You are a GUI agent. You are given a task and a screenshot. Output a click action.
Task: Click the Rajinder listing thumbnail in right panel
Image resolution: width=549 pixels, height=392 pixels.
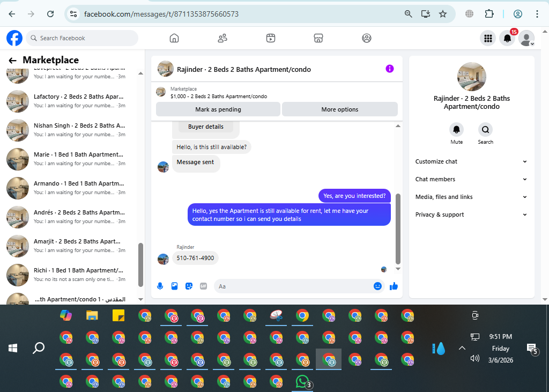[x=472, y=77]
